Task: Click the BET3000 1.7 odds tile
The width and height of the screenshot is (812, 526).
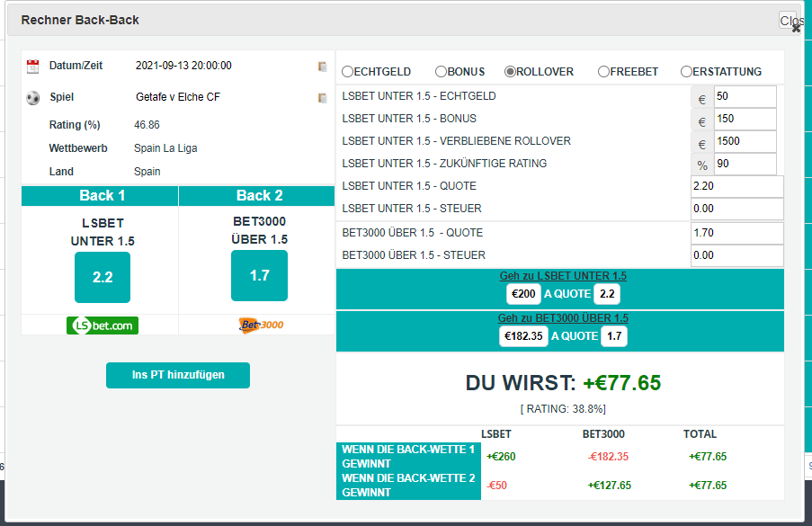Action: click(x=260, y=275)
